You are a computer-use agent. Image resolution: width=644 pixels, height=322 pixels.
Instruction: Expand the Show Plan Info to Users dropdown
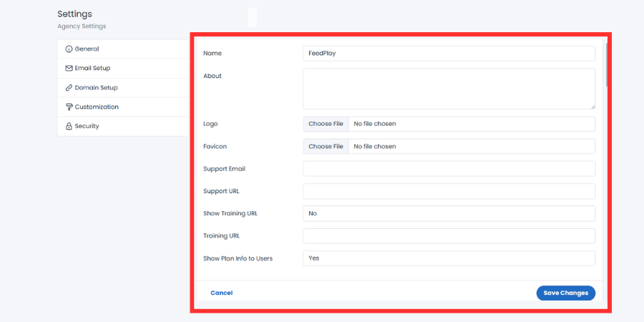(449, 258)
